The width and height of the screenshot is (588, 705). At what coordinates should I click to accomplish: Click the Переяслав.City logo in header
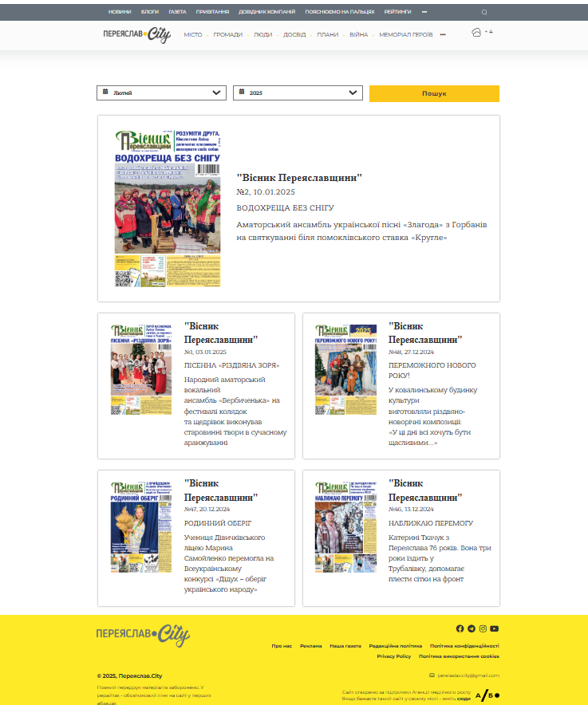[x=136, y=34]
